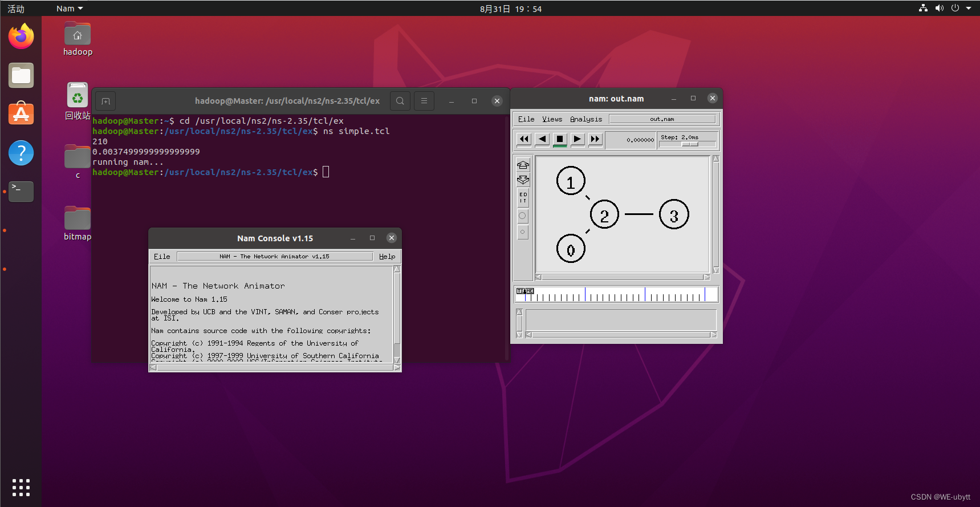980x507 pixels.
Task: Click the Nam Console v1.15 title bar
Action: pos(275,238)
